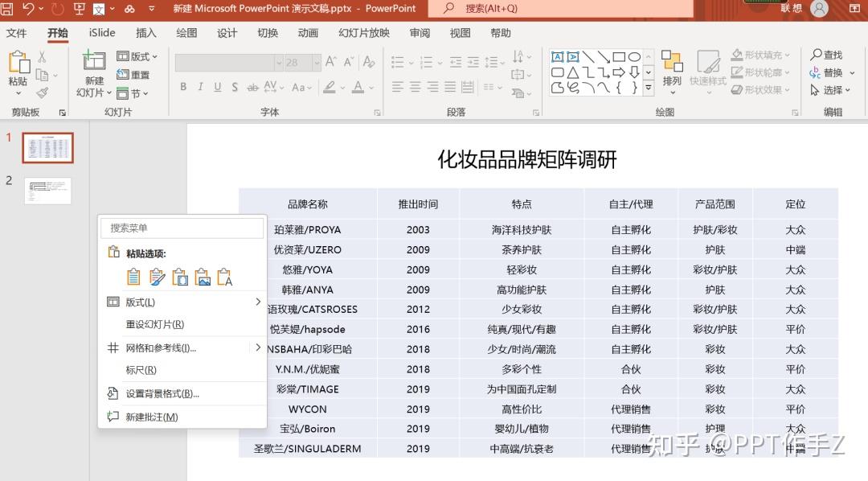Switch to the 动画 animations tab
The width and height of the screenshot is (868, 481).
click(308, 33)
